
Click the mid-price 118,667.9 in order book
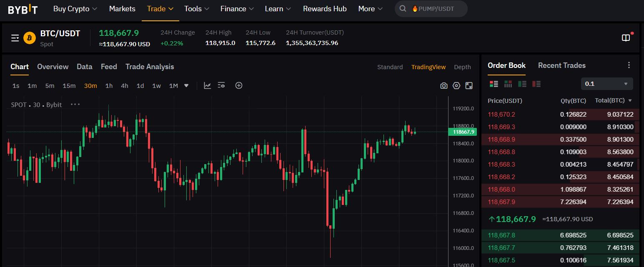(516, 219)
